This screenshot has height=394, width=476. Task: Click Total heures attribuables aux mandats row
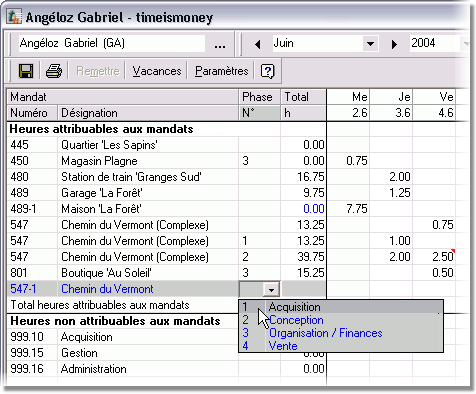click(x=123, y=305)
